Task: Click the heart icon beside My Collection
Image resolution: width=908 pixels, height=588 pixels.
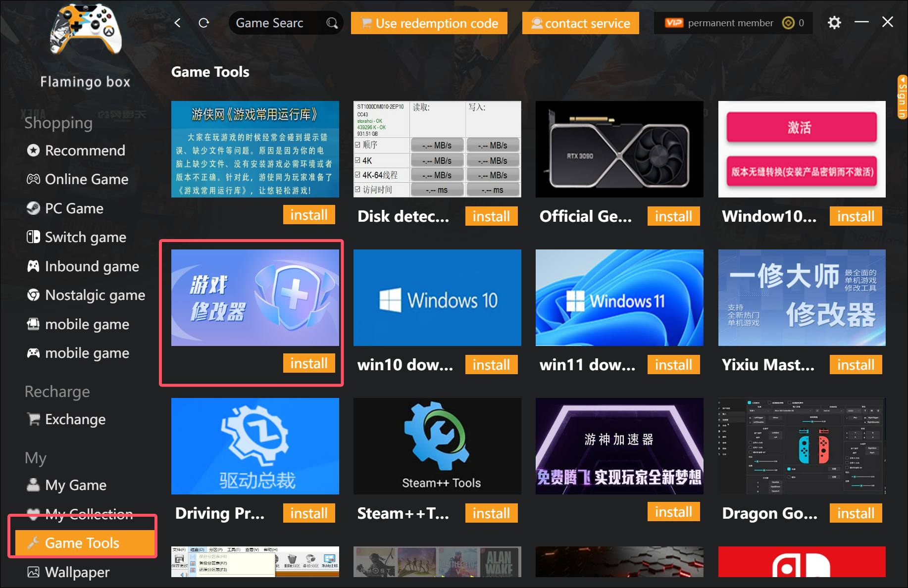Action: tap(33, 514)
